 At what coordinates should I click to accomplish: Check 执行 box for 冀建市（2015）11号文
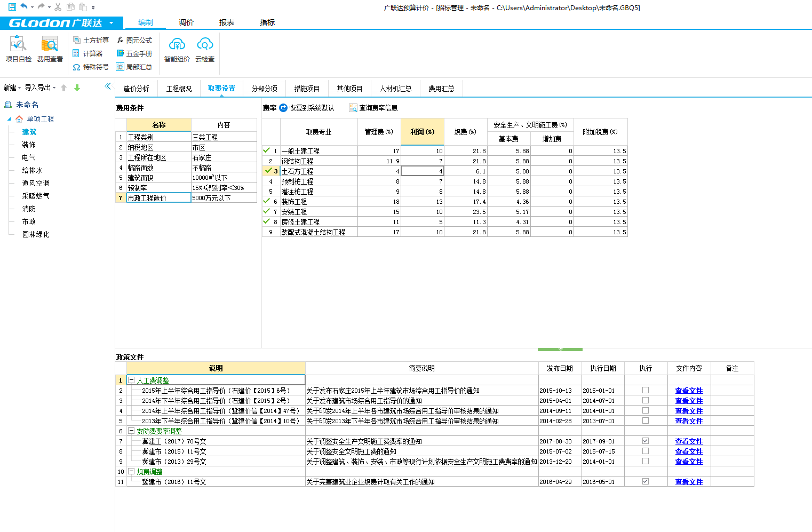pyautogui.click(x=646, y=451)
